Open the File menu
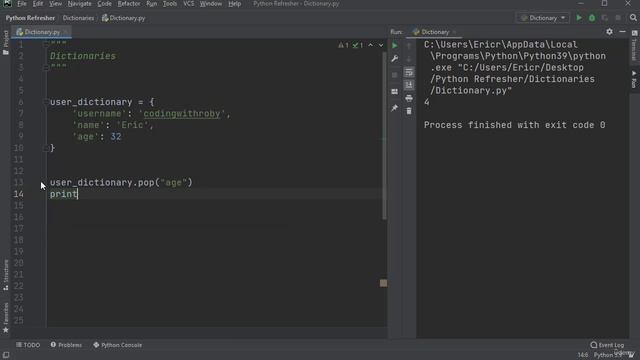Image resolution: width=640 pixels, height=360 pixels. (x=22, y=4)
